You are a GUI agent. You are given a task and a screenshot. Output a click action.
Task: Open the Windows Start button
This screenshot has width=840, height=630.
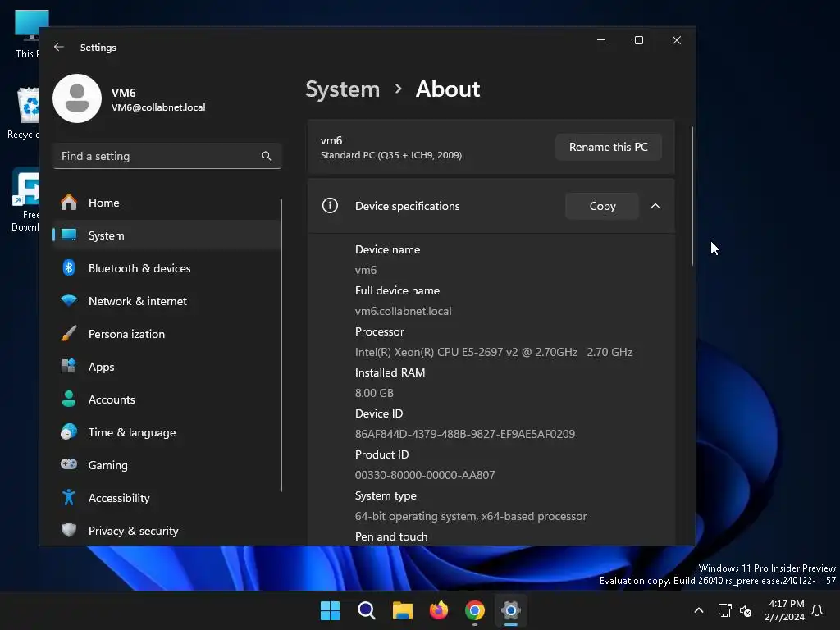tap(330, 610)
